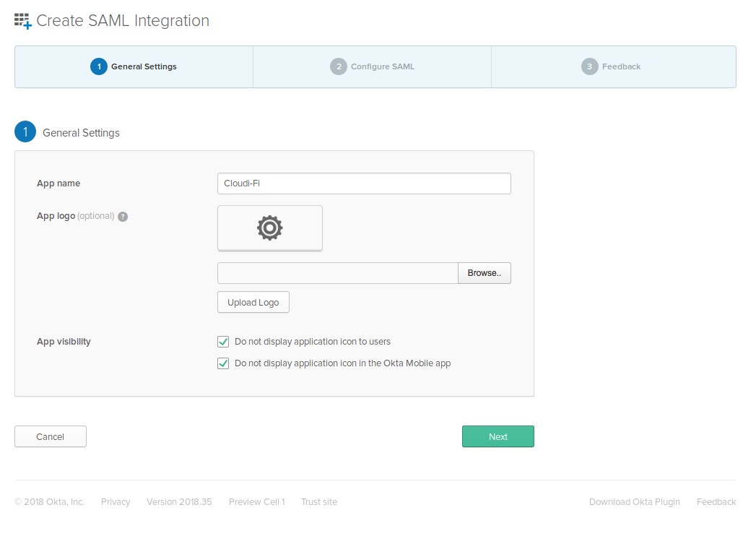
Task: Click the step 2 circle next to Configure SAML
Action: (x=339, y=66)
